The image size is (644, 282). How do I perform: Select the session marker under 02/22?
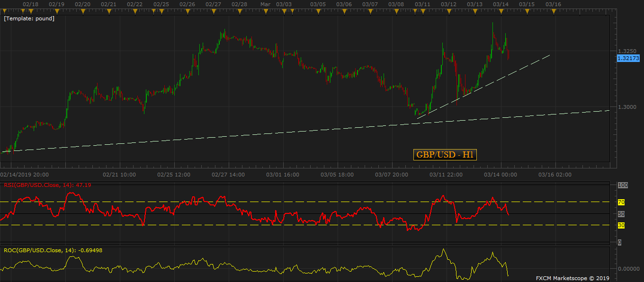click(x=135, y=11)
